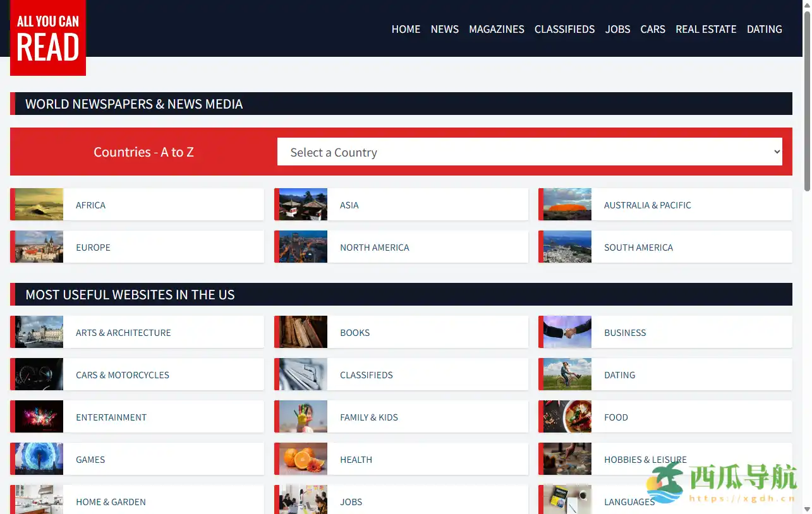Open the Select a Country dropdown
Viewport: 812px width, 514px height.
[530, 152]
